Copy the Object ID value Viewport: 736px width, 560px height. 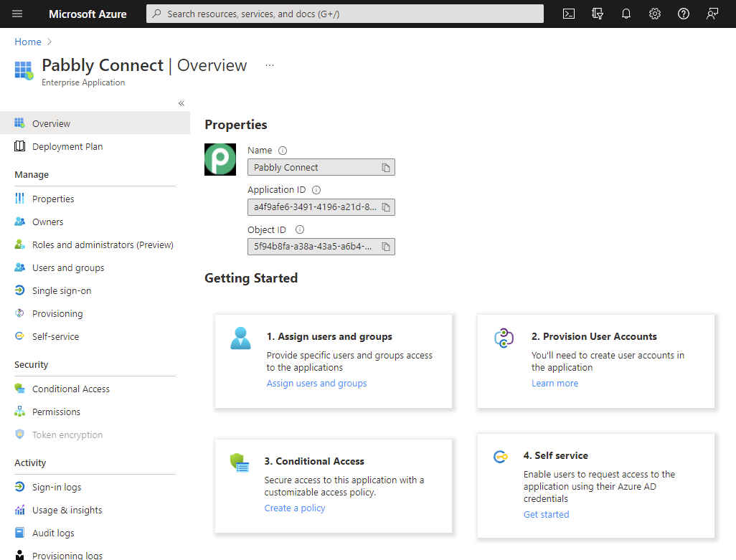(385, 246)
